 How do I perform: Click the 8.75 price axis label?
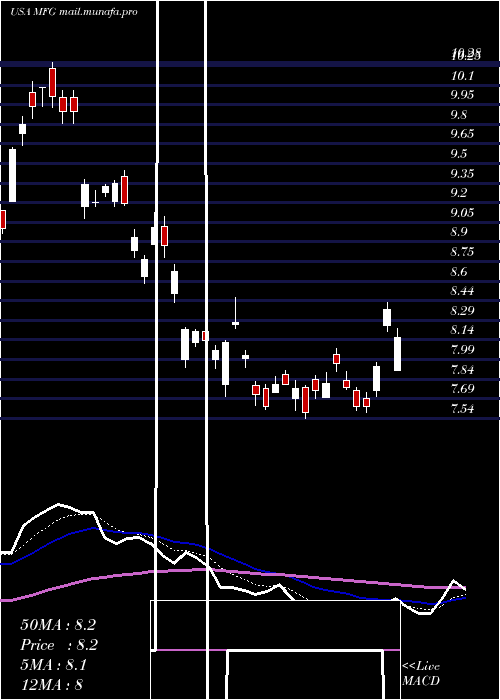(x=462, y=252)
